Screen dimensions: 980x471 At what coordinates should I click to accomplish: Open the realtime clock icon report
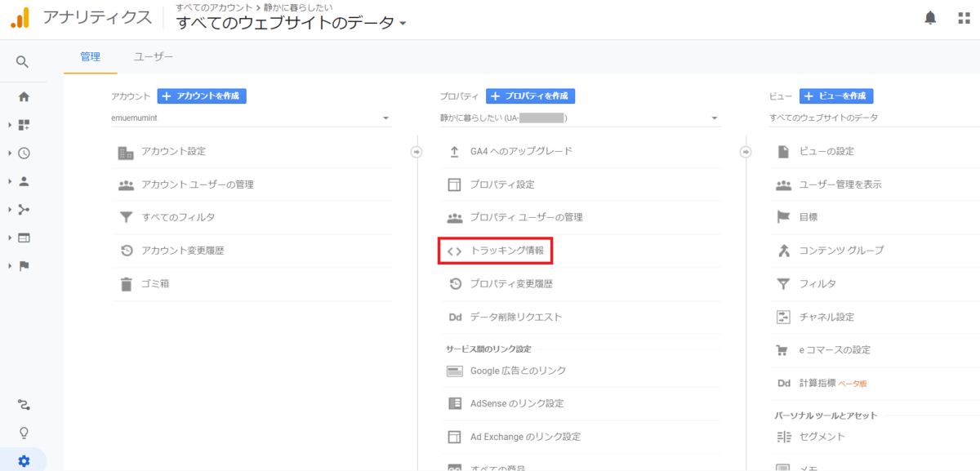[x=24, y=153]
